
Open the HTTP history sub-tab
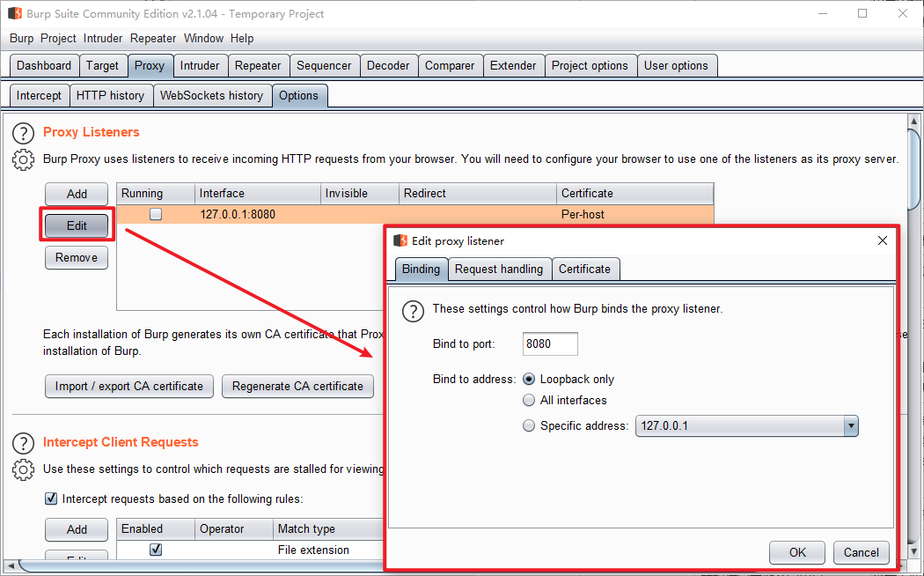[110, 95]
